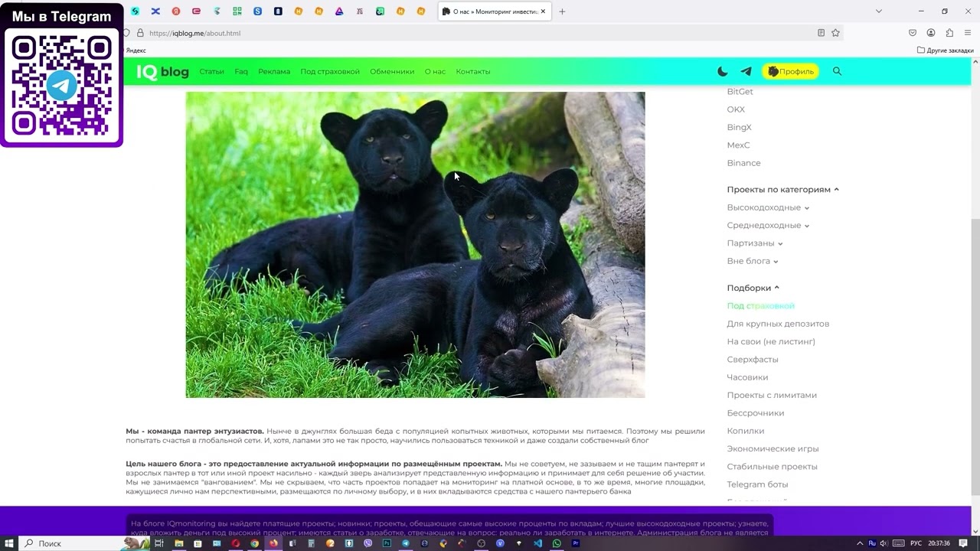Switch to the red Yandex pinned tab
Image resolution: width=980 pixels, height=551 pixels.
(176, 11)
